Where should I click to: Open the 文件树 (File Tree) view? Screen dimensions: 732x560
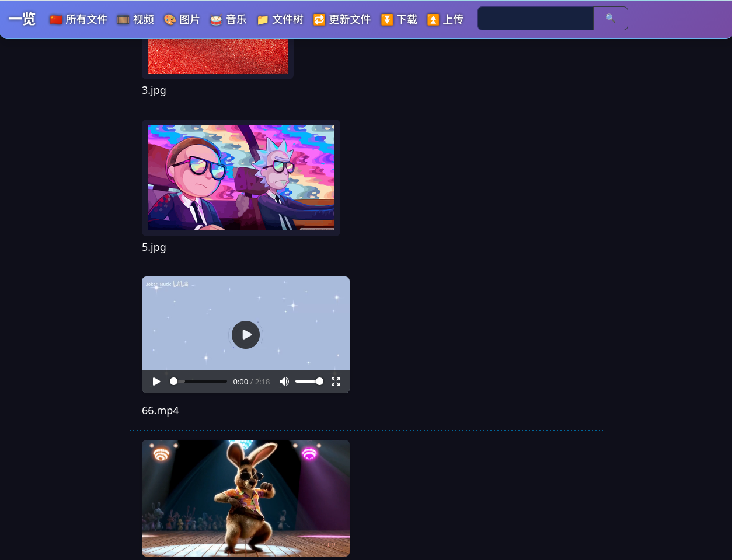click(x=281, y=20)
